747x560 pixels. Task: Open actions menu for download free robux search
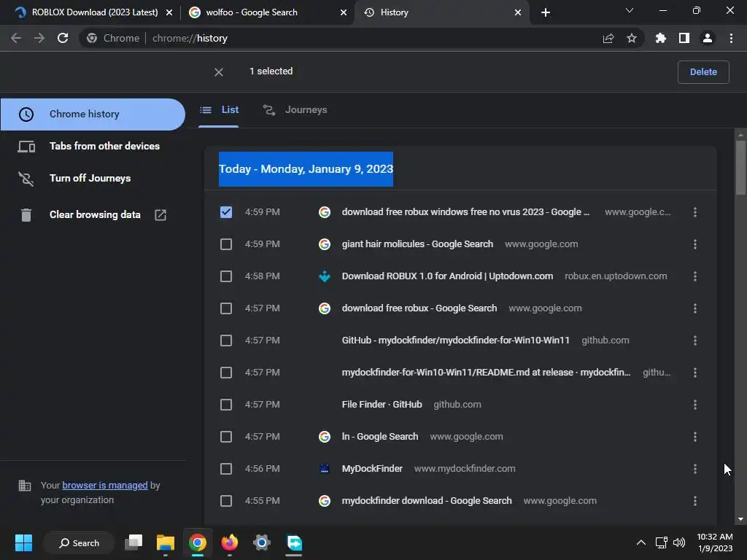coord(695,308)
